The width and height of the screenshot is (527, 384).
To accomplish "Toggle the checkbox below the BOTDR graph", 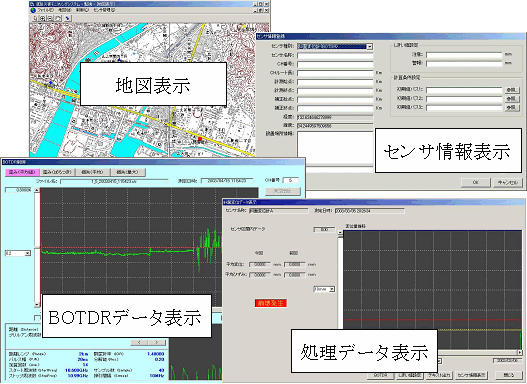I will (x=37, y=317).
